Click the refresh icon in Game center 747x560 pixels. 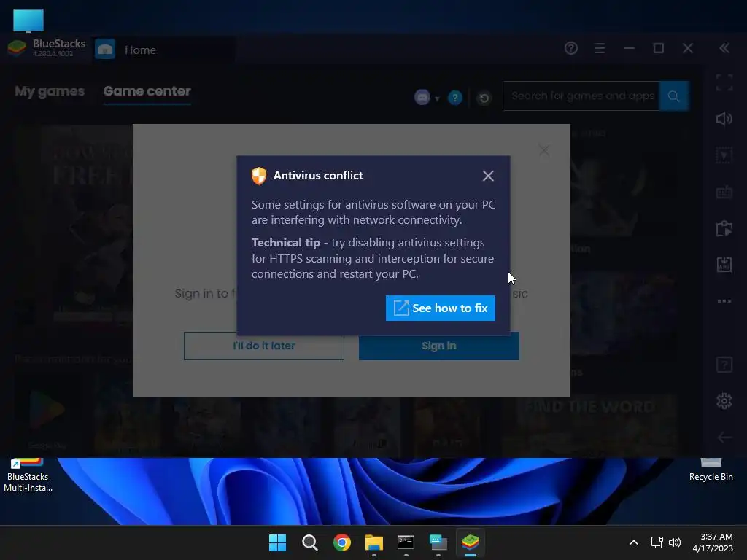[x=484, y=98]
